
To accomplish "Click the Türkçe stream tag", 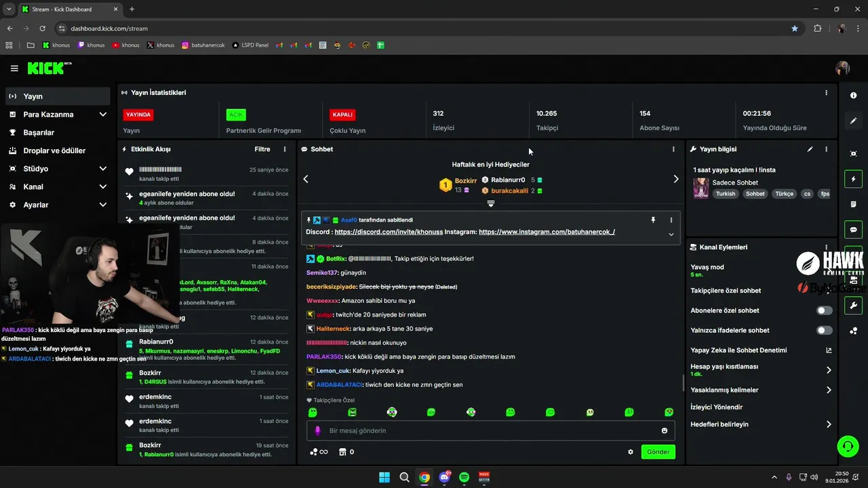I will tap(785, 194).
